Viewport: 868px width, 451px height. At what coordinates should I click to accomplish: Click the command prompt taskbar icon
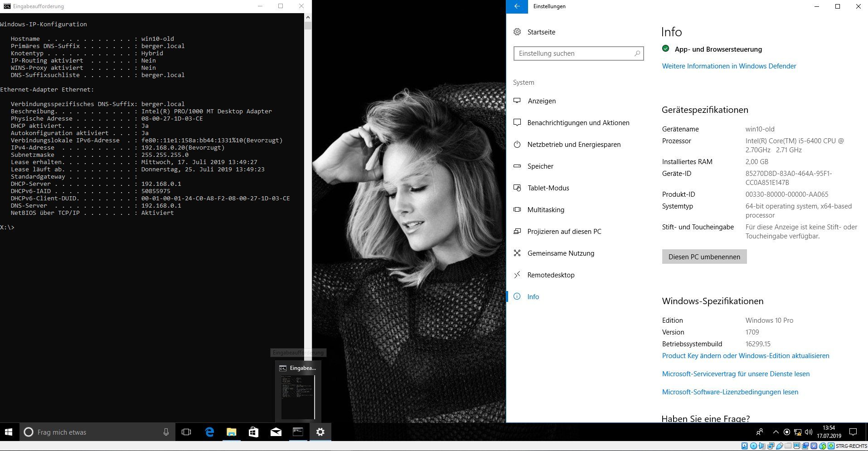(298, 432)
